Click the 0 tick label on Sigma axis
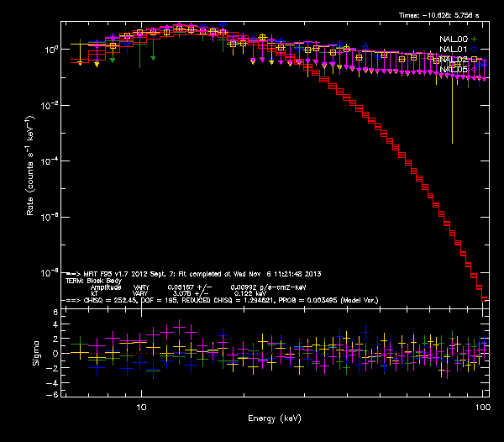 (56, 354)
